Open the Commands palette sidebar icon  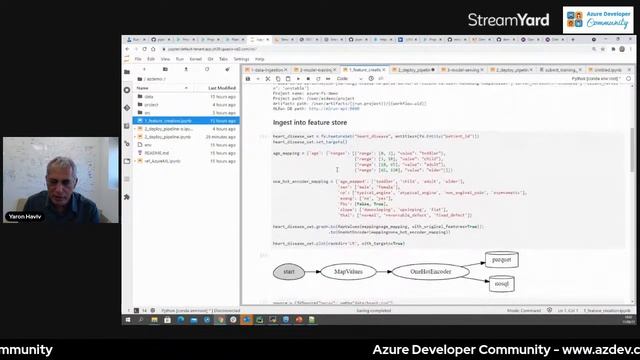(x=127, y=126)
